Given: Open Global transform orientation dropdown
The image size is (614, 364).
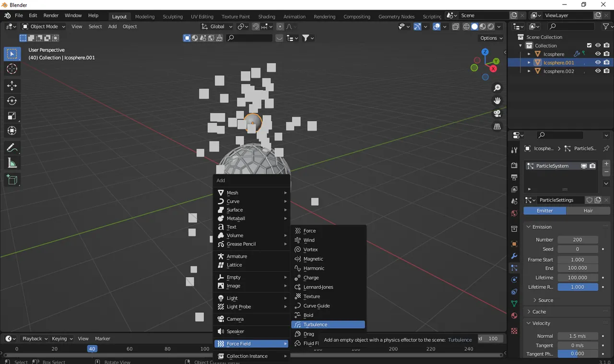Looking at the screenshot, I should [217, 26].
